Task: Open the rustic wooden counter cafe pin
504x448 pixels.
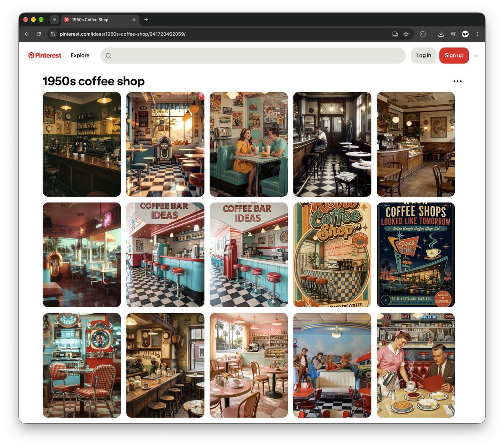Action: coord(165,365)
